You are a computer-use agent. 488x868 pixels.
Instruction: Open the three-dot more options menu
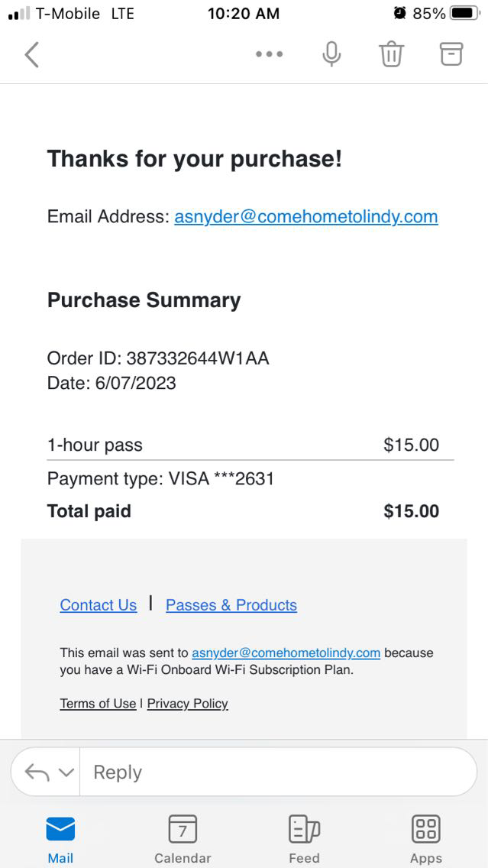point(269,54)
